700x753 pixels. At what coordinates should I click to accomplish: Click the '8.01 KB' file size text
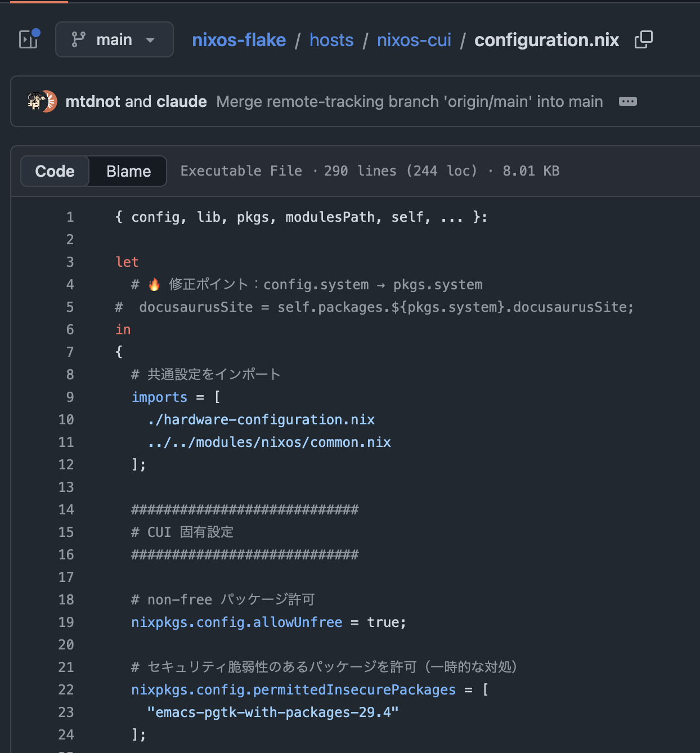[x=531, y=171]
